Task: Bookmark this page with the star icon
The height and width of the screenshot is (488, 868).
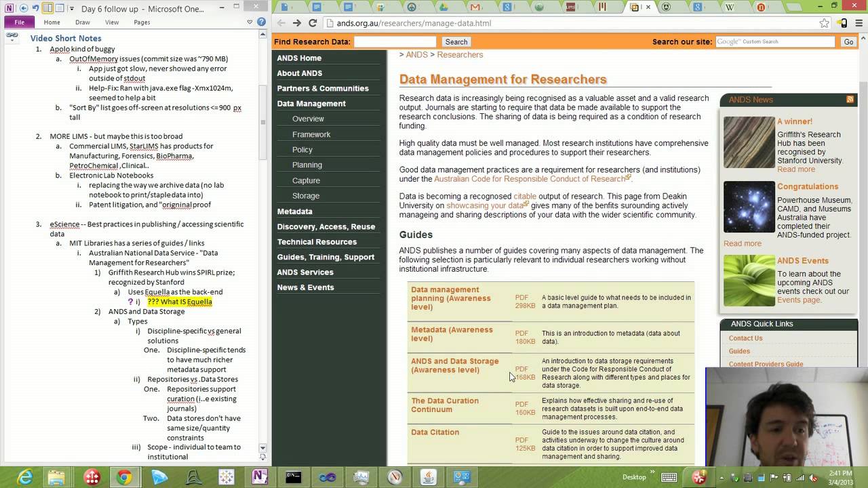Action: tap(824, 23)
